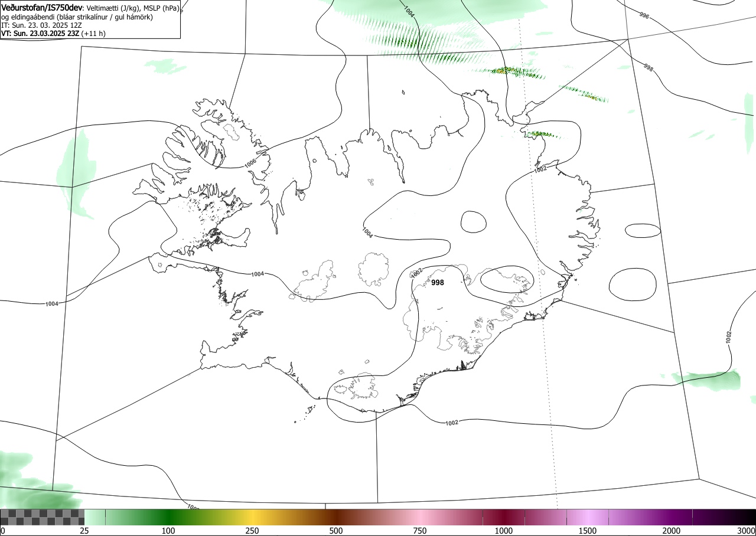Click the "Veltimætti (J/kg), MSLP (hPa)" caption
Image resolution: width=756 pixels, height=536 pixels.
tap(132, 9)
